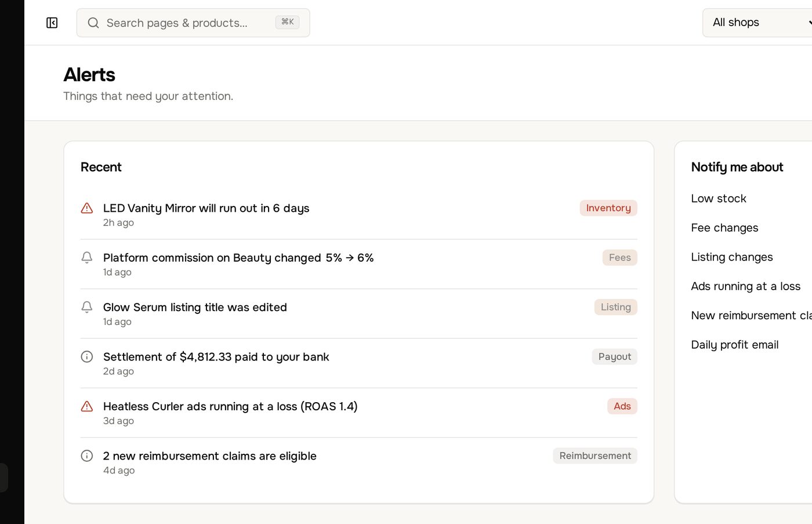Click the 2d ago timestamp
This screenshot has height=524, width=812.
tap(118, 371)
